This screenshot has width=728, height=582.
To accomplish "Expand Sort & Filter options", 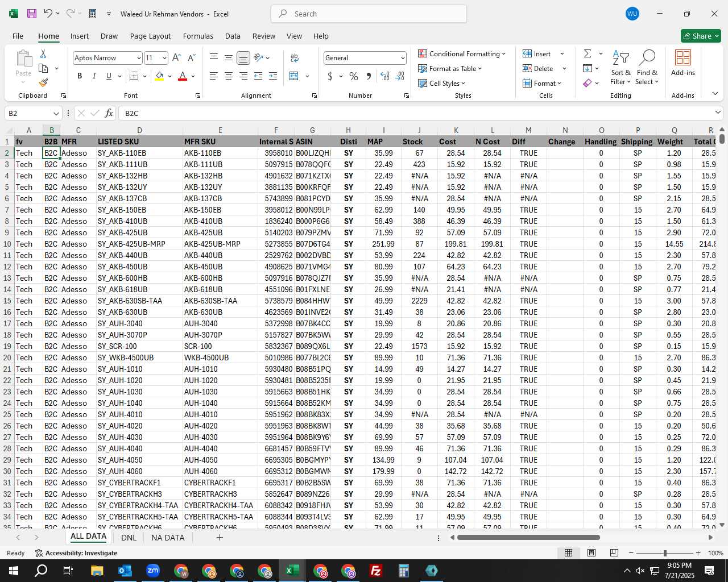I will point(621,68).
